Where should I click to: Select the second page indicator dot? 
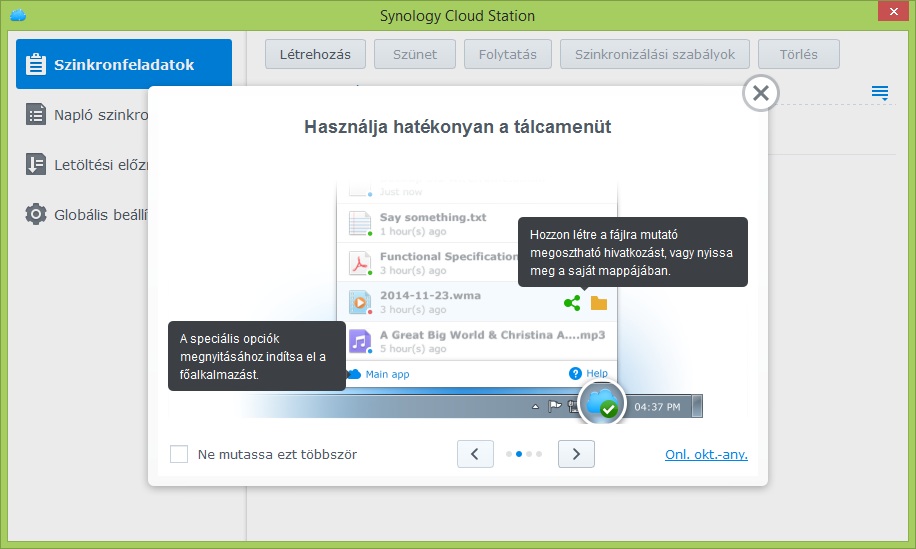519,454
